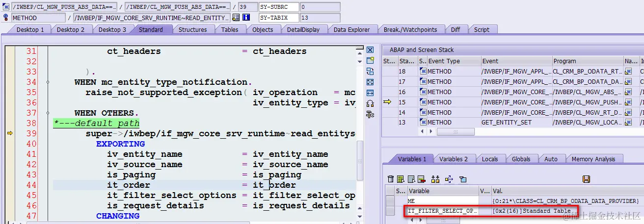Click the gear icon before METHOD field

(5, 18)
